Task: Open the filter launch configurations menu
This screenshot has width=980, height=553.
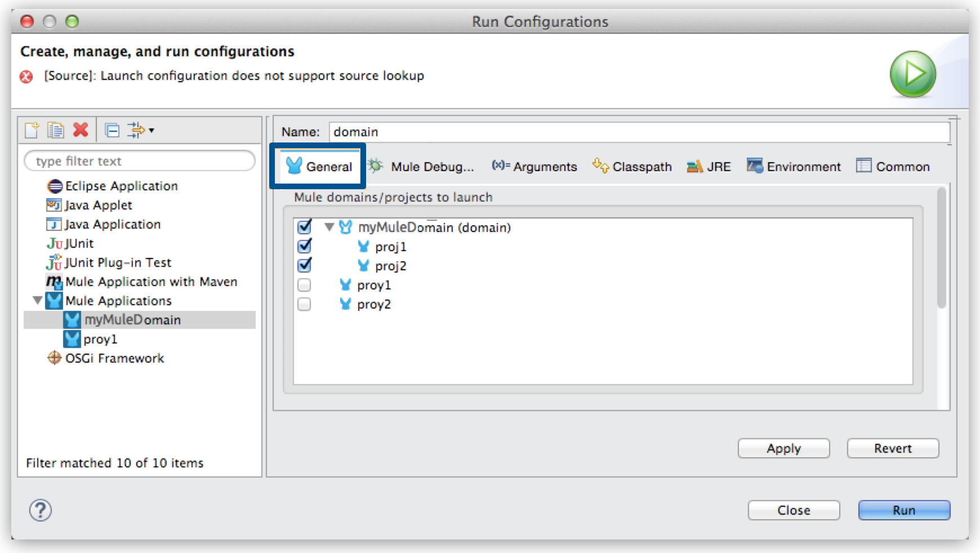Action: click(x=137, y=130)
